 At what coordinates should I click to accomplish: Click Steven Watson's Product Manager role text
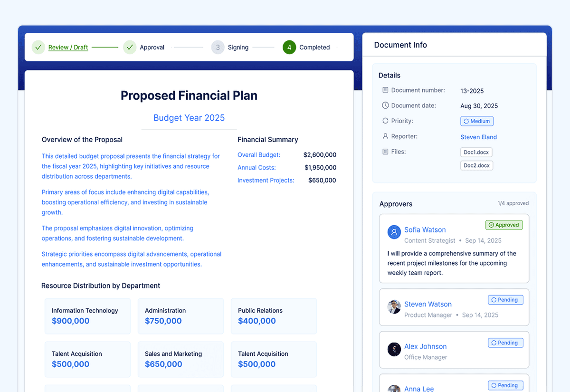pos(428,315)
